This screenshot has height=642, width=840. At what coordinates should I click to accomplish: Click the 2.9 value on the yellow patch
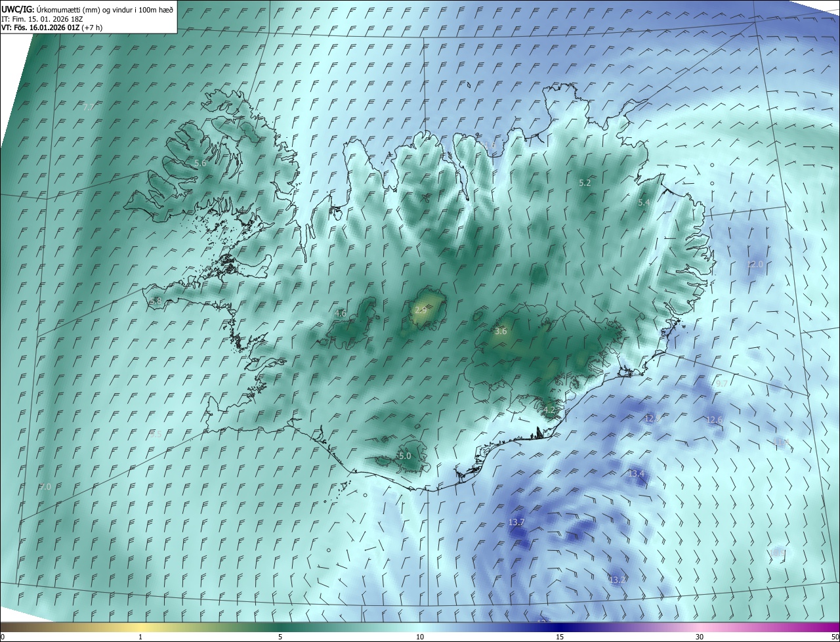click(421, 310)
